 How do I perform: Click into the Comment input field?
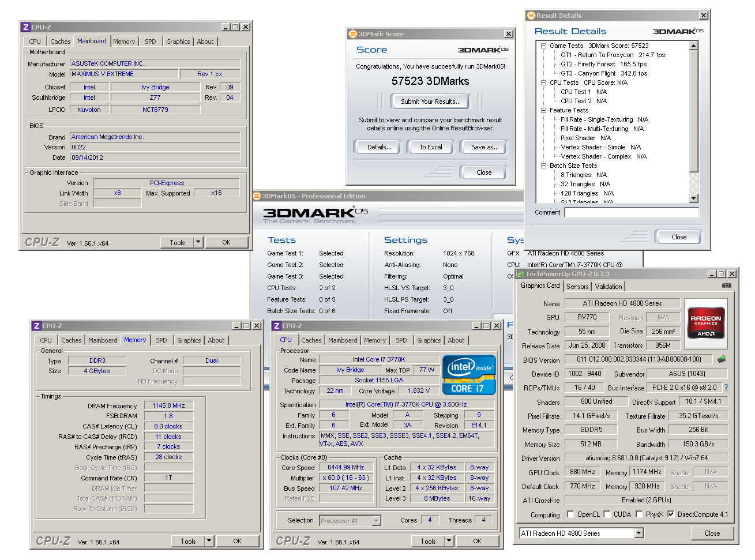(x=632, y=212)
